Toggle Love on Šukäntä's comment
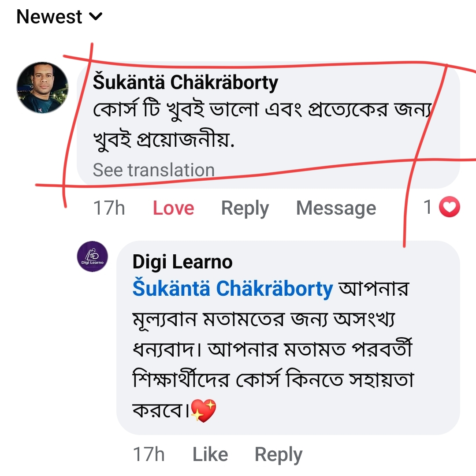Screen dimensions: 476x476 173,208
